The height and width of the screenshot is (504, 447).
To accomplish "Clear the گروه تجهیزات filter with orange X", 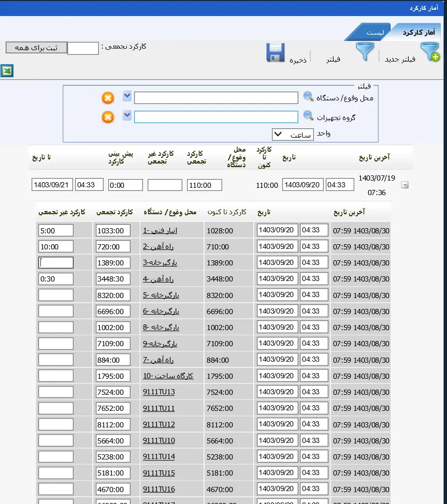I will [x=108, y=117].
